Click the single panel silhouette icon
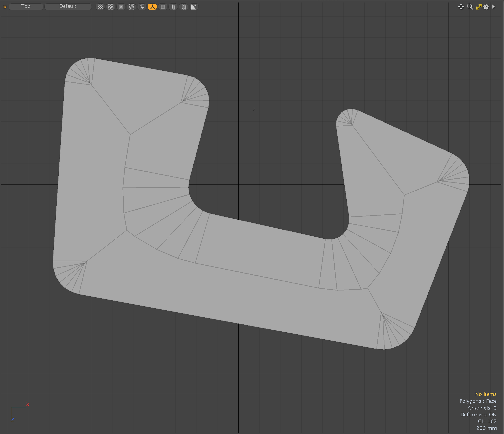The width and height of the screenshot is (504, 434). tap(173, 7)
